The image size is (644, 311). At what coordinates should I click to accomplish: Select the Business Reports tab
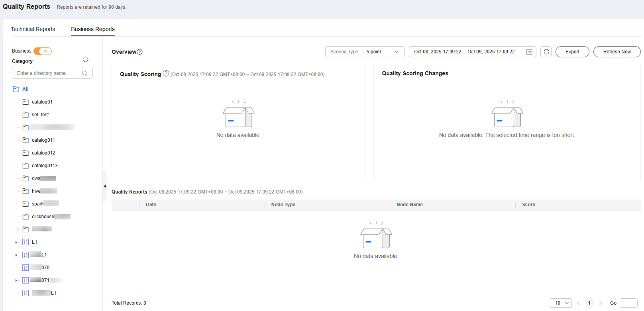[x=93, y=29]
